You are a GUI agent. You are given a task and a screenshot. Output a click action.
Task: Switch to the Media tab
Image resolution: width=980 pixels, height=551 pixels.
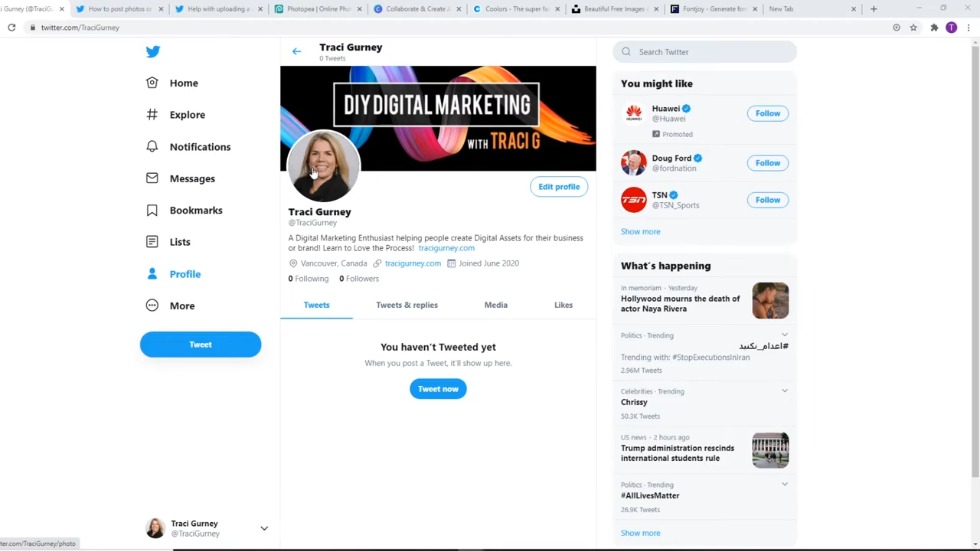(496, 305)
